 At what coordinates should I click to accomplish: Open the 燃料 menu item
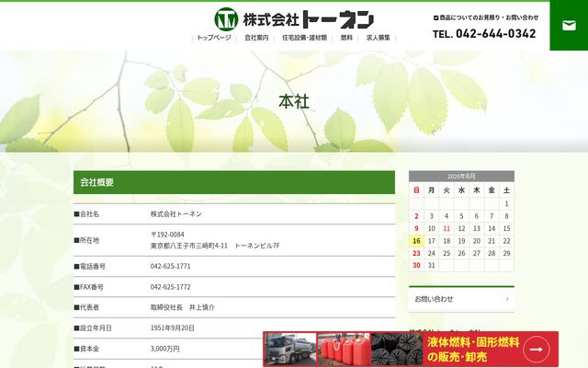coord(346,38)
